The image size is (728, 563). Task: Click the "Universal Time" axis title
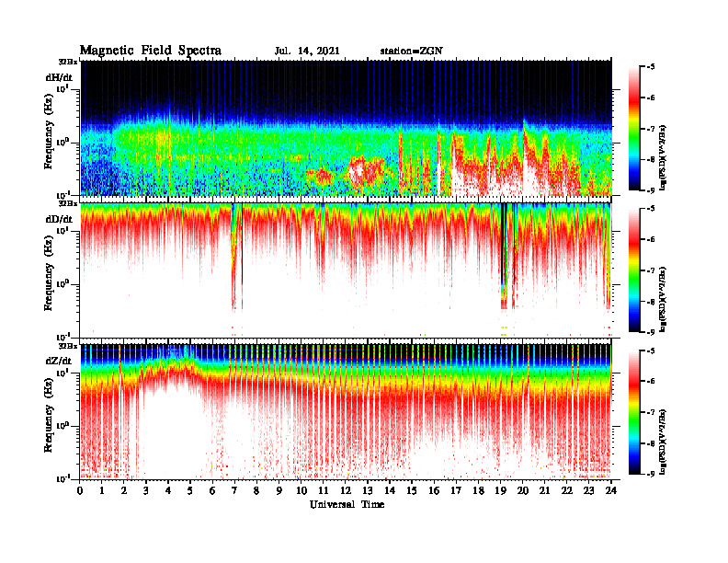[x=347, y=504]
